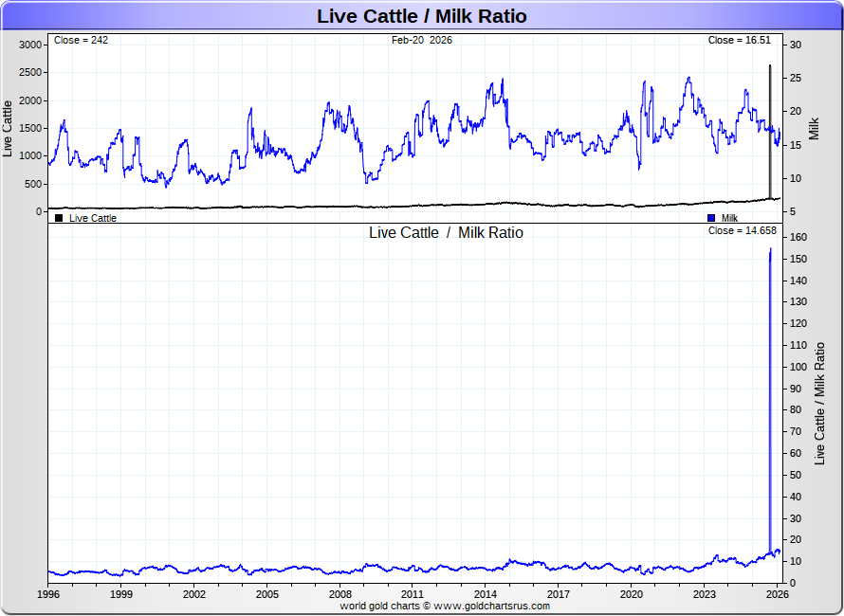Click the 2011 x-axis label
The width and height of the screenshot is (844, 616).
coord(413,594)
